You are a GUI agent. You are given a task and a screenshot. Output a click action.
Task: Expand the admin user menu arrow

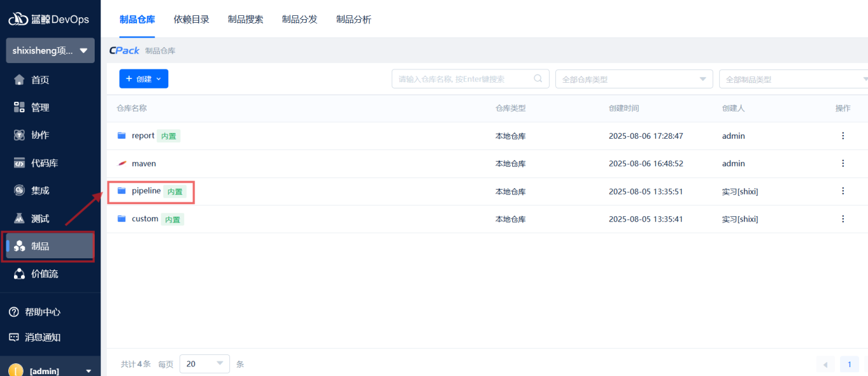(x=88, y=371)
